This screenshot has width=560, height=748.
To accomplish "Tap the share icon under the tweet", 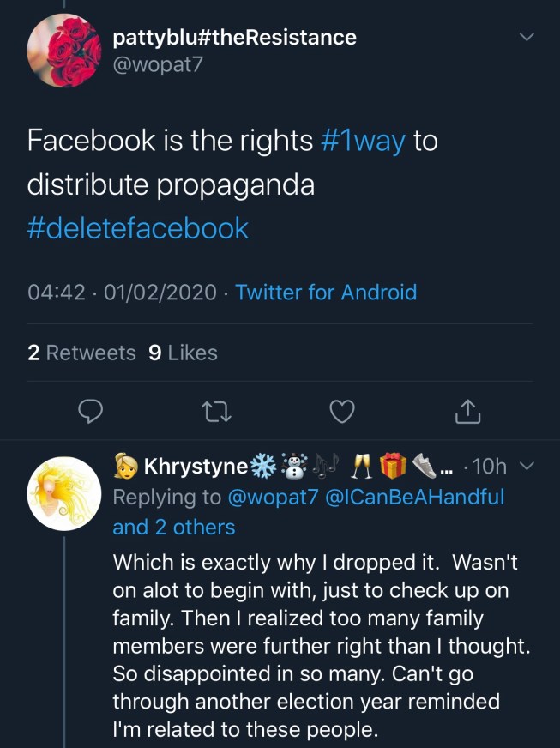I will pyautogui.click(x=467, y=413).
